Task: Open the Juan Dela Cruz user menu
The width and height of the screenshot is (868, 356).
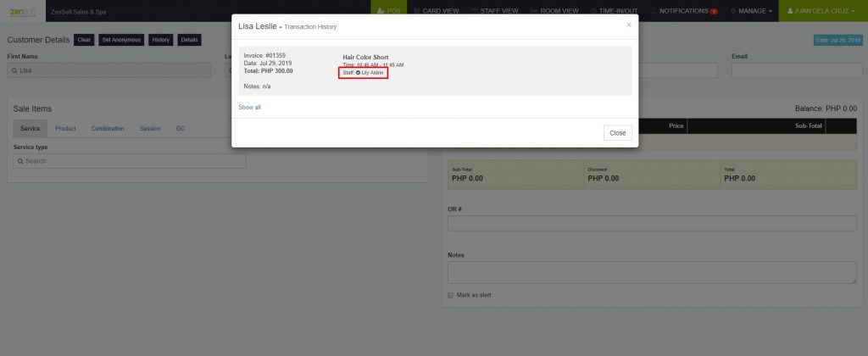Action: coord(823,11)
